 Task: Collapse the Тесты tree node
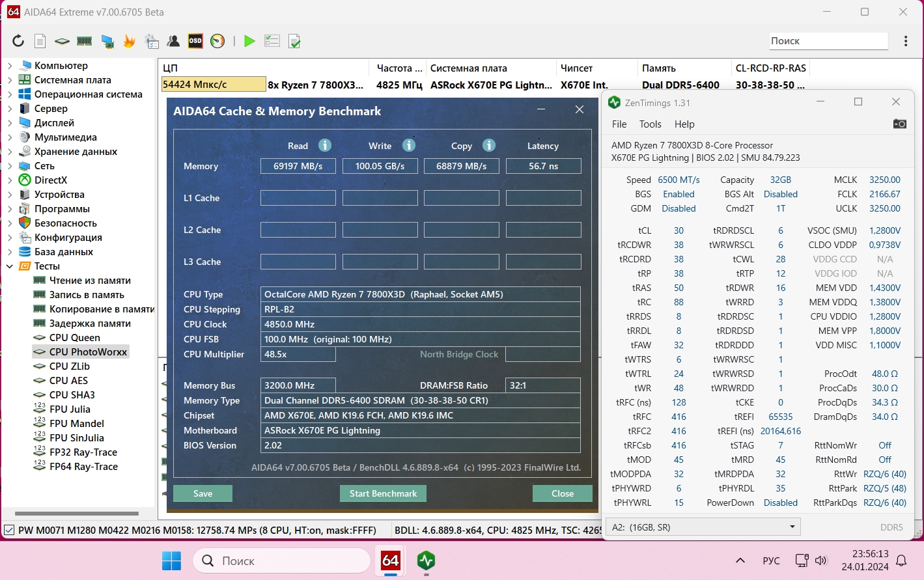click(x=10, y=266)
